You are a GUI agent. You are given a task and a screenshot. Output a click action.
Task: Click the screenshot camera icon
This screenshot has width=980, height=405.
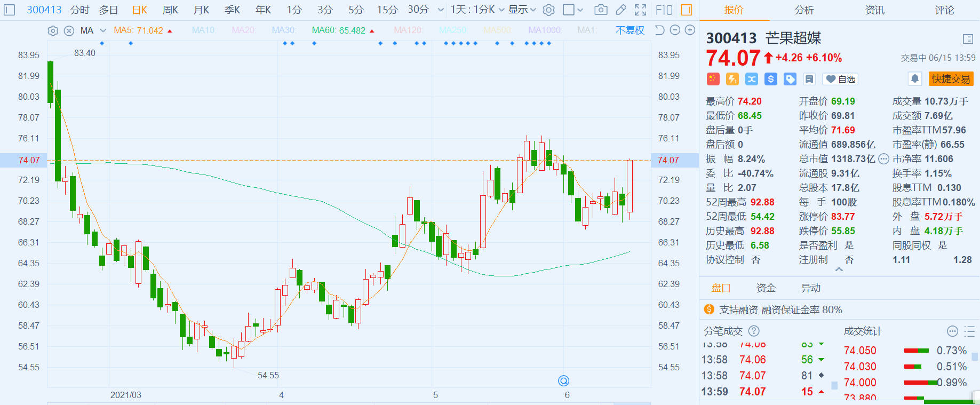(x=601, y=10)
